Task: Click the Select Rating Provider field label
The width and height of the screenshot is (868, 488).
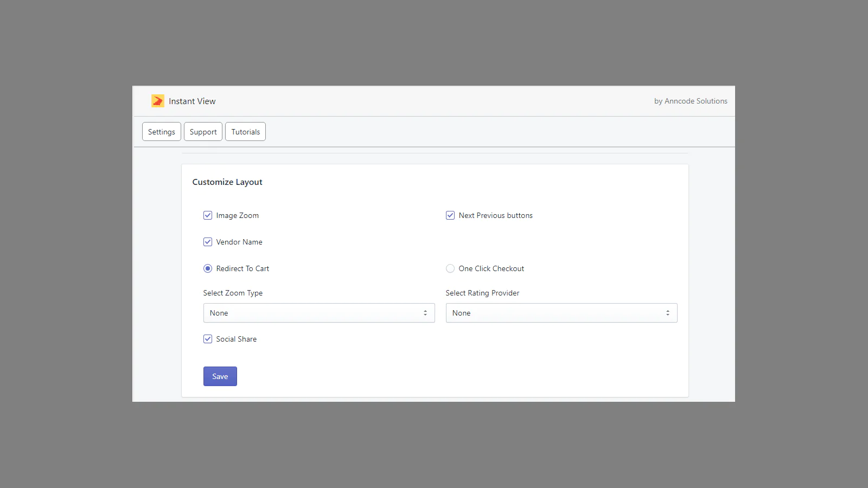Action: click(482, 293)
